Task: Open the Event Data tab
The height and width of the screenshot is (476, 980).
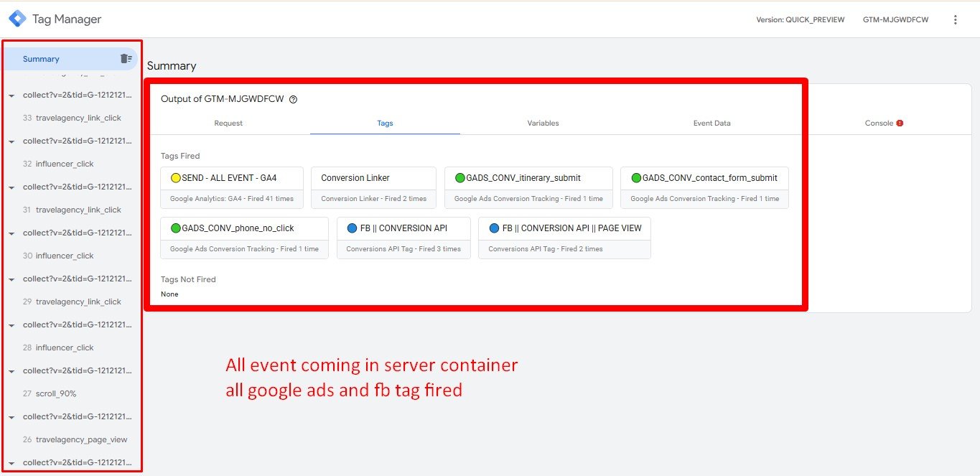Action: pos(711,123)
